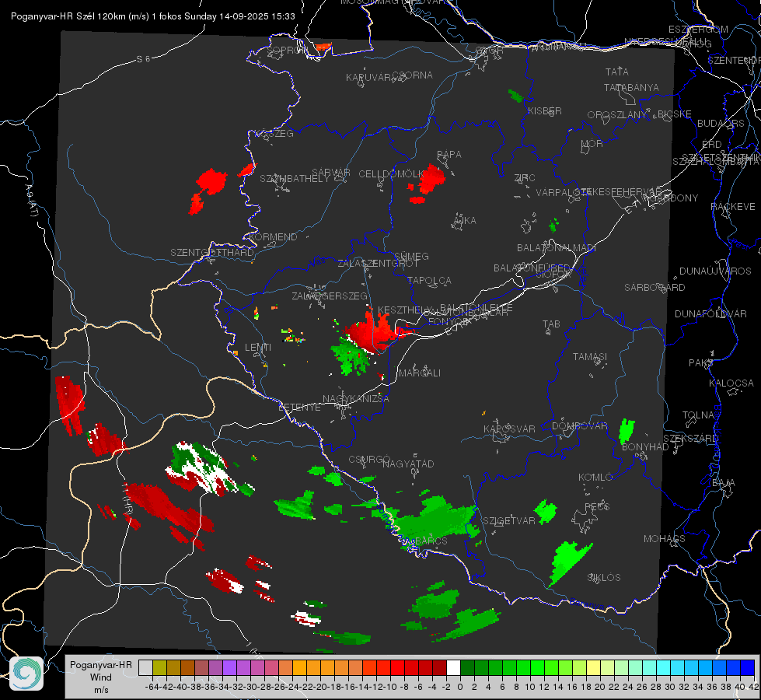This screenshot has width=761, height=700.
Task: Click the large green echo above Siklós
Action: pyautogui.click(x=568, y=562)
